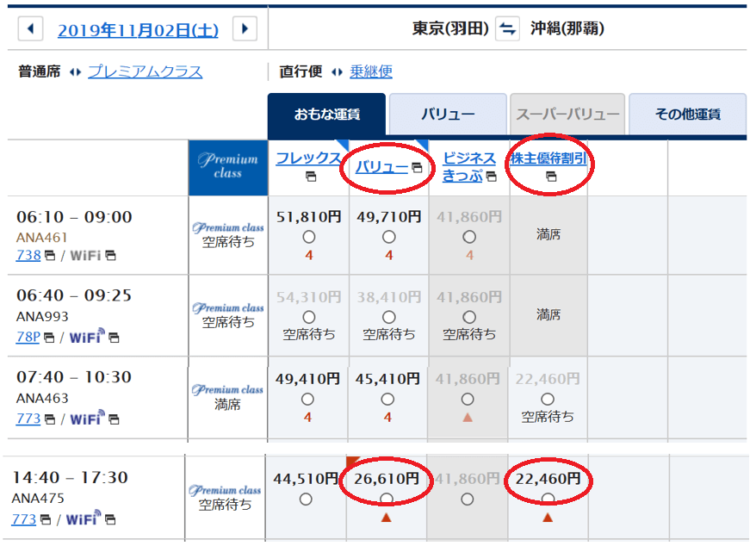Open バリュー fare header link
Viewport: 756px width, 546px height.
click(x=381, y=167)
